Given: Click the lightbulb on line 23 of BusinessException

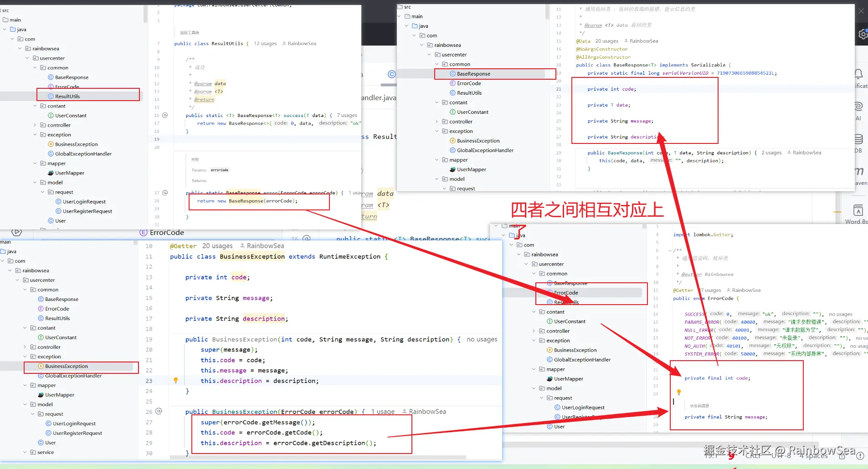Looking at the screenshot, I should (175, 380).
